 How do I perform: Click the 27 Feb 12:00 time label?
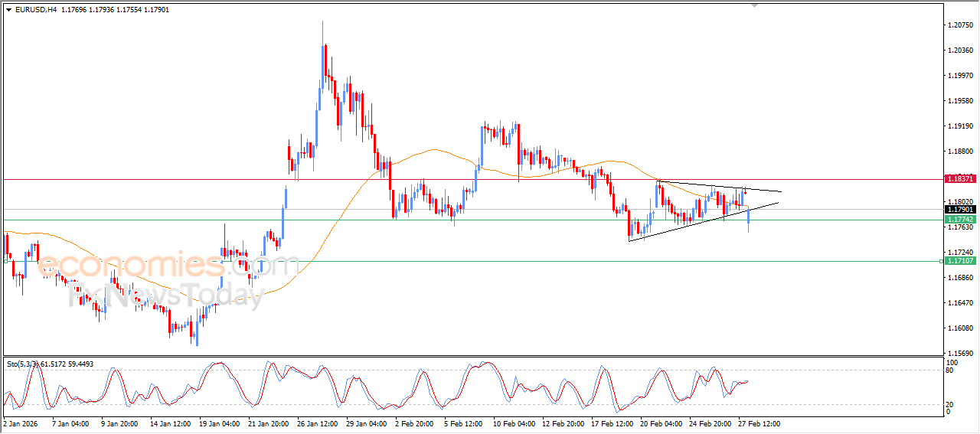[x=759, y=423]
